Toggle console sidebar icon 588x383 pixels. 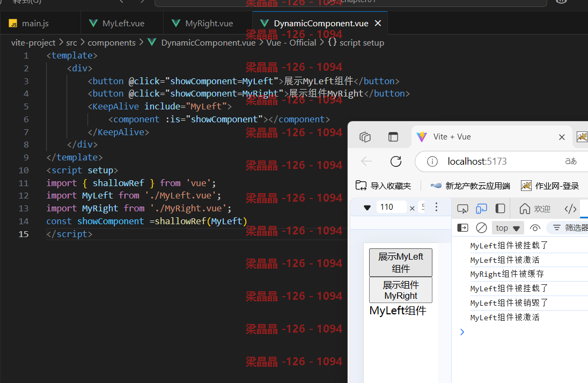click(463, 227)
